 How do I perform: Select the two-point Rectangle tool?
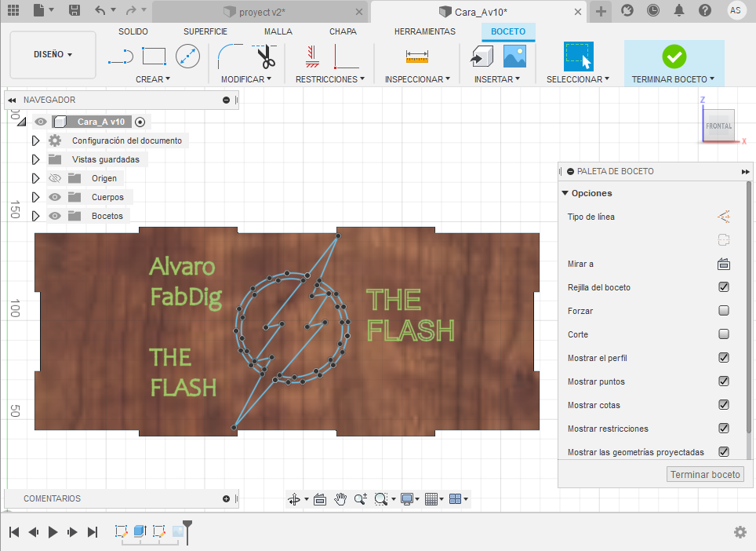click(154, 57)
